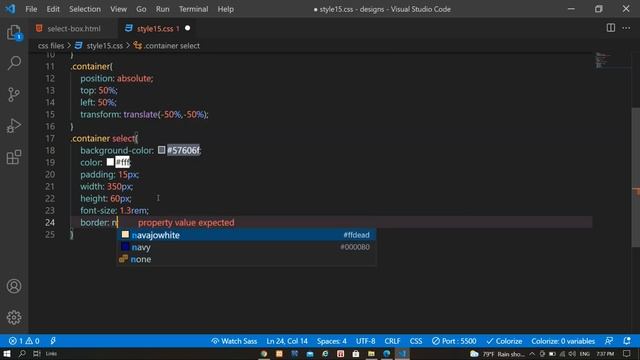This screenshot has width=640, height=360.
Task: Open the Search view in activity bar
Action: click(14, 63)
